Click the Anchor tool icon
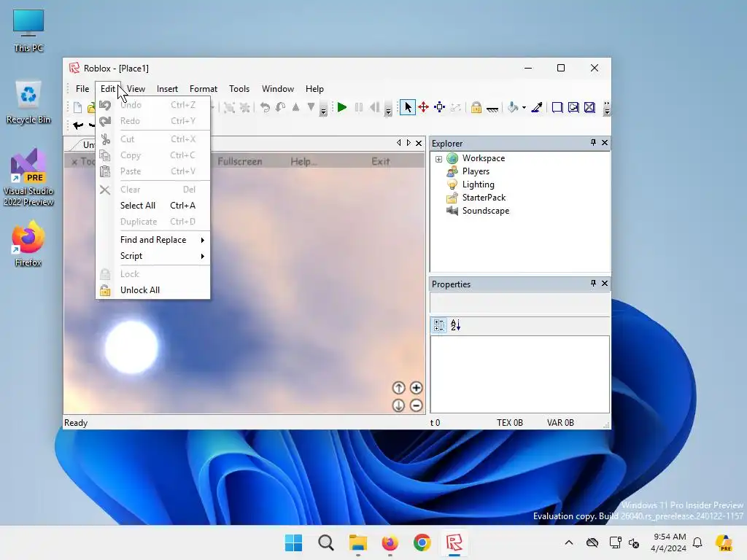 tap(492, 109)
